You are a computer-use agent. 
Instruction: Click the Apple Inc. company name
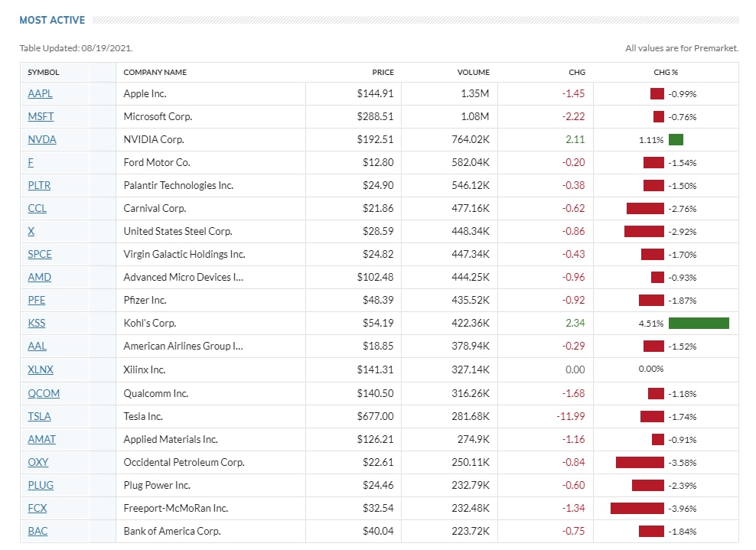click(x=145, y=93)
